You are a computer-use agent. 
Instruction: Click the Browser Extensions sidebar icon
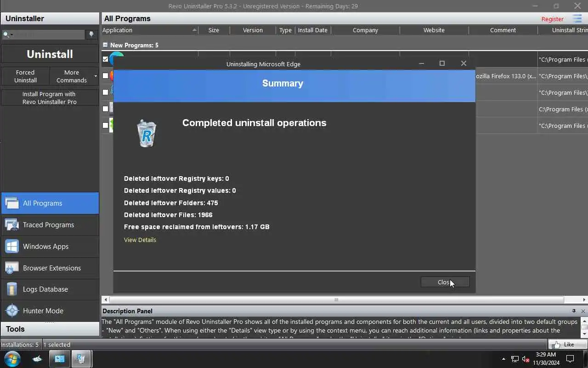(12, 268)
